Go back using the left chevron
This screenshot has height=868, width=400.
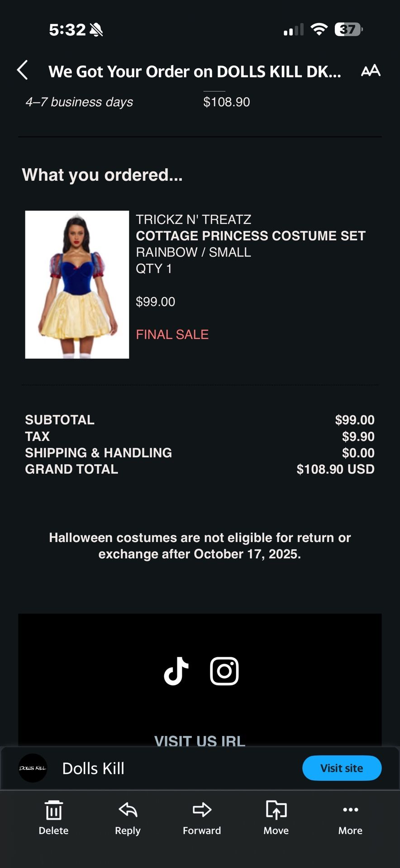click(22, 71)
